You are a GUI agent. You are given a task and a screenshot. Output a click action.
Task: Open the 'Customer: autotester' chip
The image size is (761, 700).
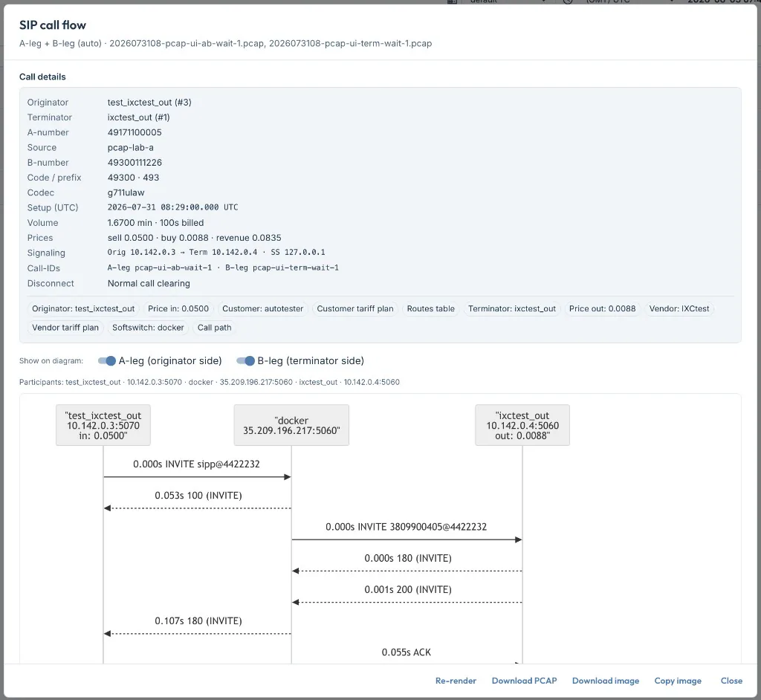point(262,308)
